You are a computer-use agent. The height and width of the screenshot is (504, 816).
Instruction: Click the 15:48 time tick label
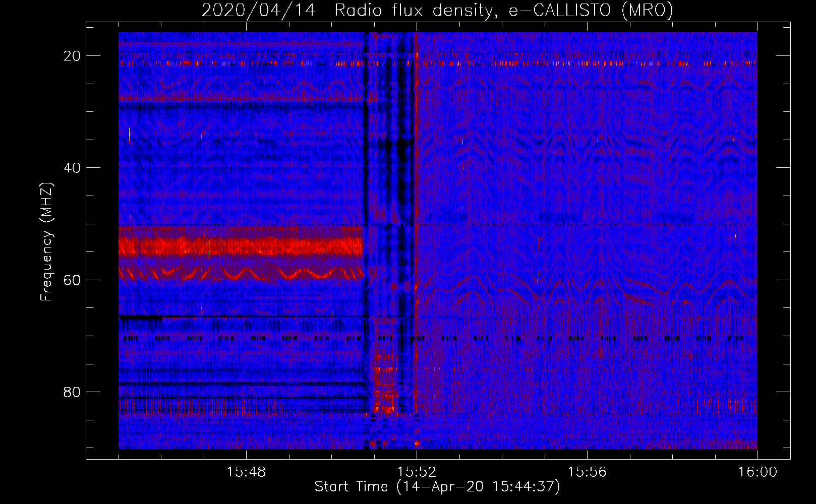pyautogui.click(x=246, y=472)
